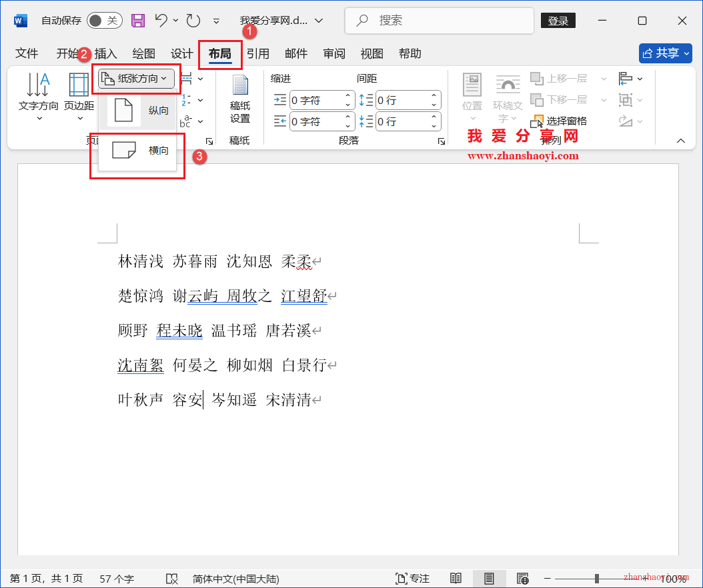Open the breaks dropdown icon
The image size is (703, 588).
192,79
